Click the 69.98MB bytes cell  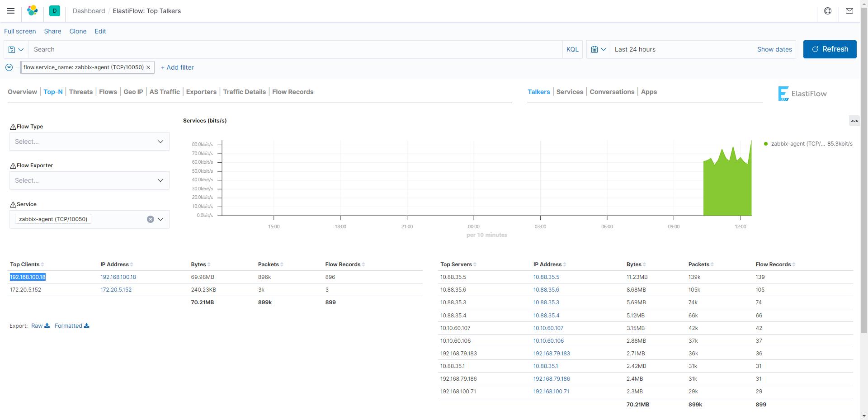coord(203,277)
